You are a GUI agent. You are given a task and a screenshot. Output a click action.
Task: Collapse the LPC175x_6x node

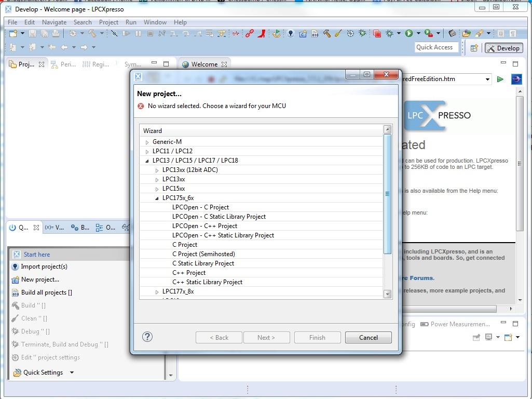point(157,198)
